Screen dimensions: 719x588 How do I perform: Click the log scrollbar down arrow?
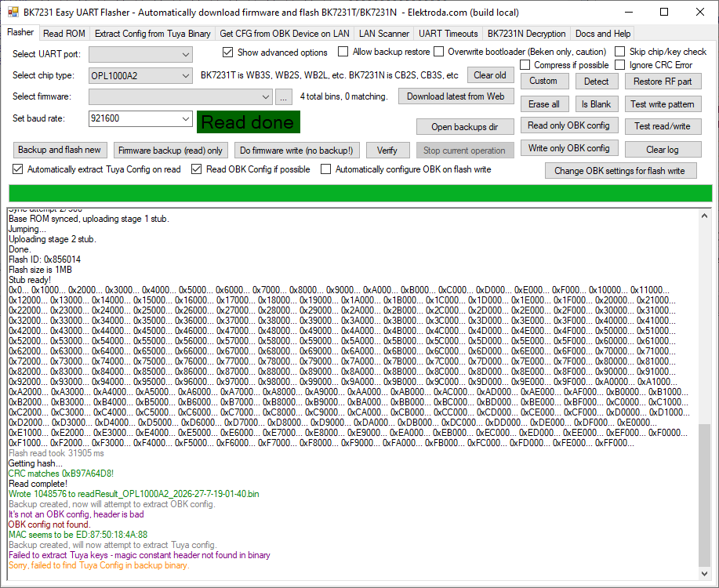coord(705,574)
